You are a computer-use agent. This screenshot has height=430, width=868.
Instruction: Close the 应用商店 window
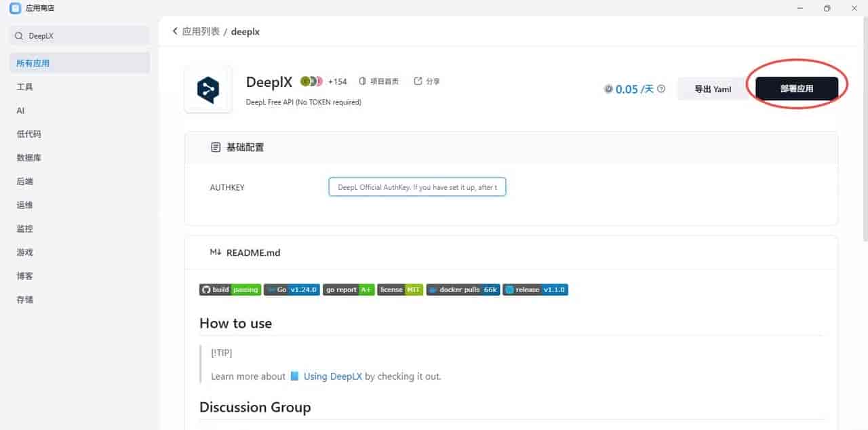pyautogui.click(x=854, y=8)
